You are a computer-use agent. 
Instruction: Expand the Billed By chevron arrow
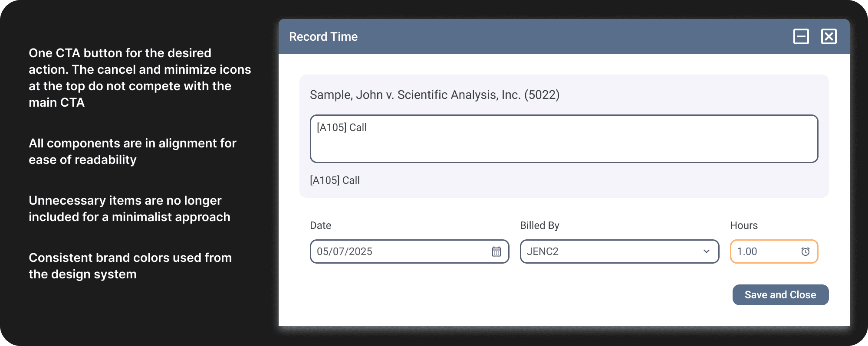coord(706,251)
